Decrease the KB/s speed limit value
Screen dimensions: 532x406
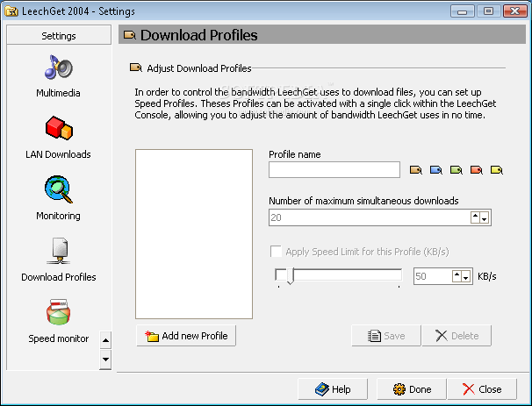466,276
